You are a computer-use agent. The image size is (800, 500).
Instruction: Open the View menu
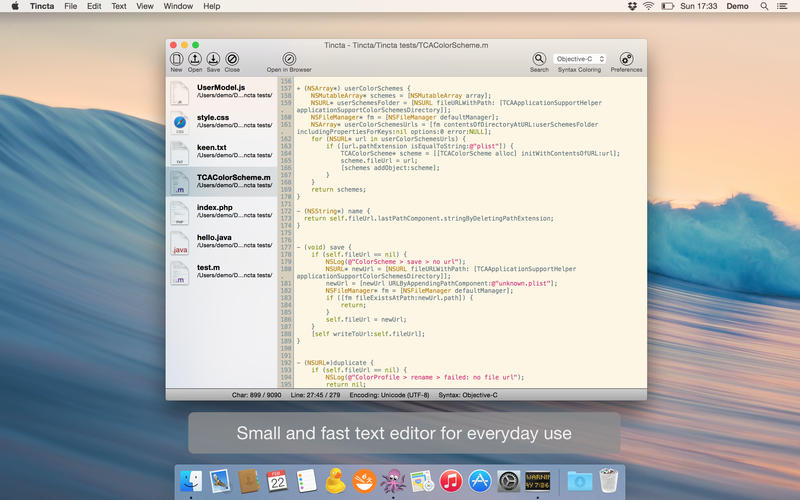coord(145,6)
